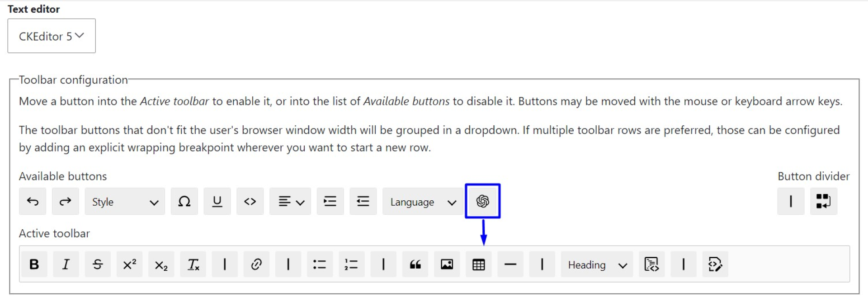Click the Insert image button
Screen dimensions: 868x302
pyautogui.click(x=447, y=264)
